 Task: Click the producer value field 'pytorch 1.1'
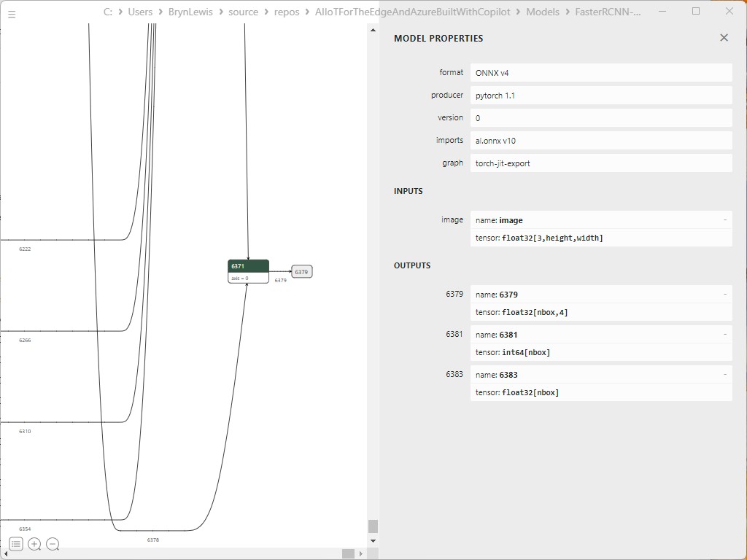[x=600, y=96]
